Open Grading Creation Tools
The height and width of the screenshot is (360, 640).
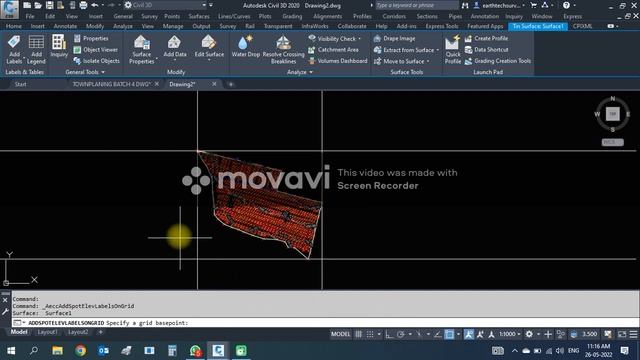tap(498, 61)
